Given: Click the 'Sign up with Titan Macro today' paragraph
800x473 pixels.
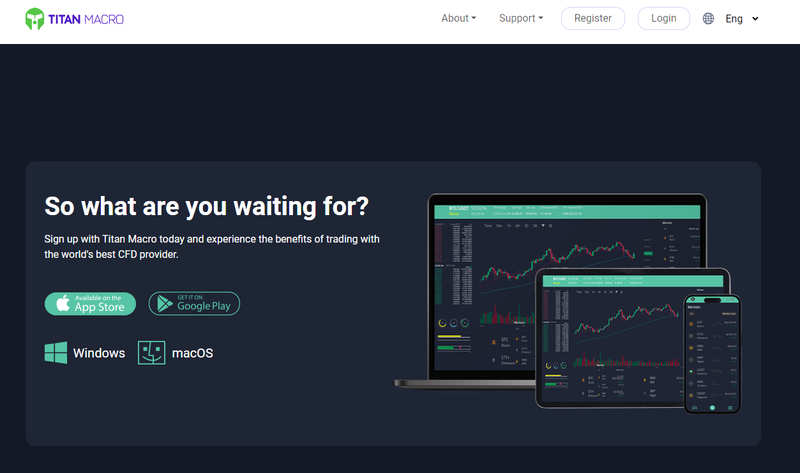Looking at the screenshot, I should 212,246.
